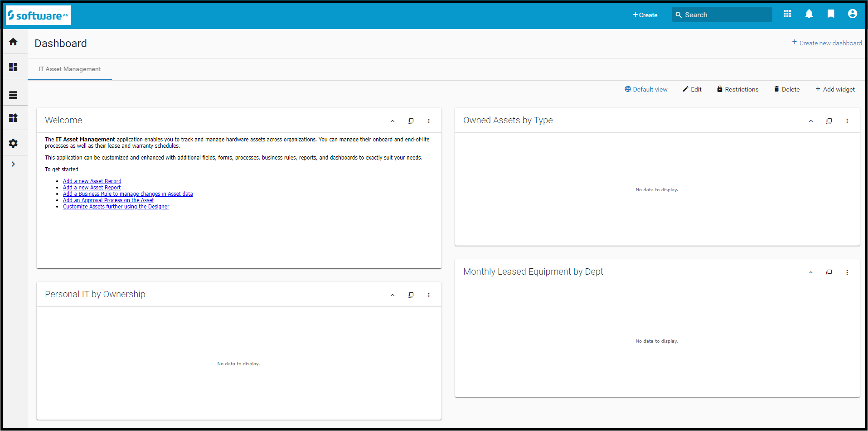This screenshot has height=431, width=868.
Task: Open Owned Assets by Type options menu
Action: (847, 121)
